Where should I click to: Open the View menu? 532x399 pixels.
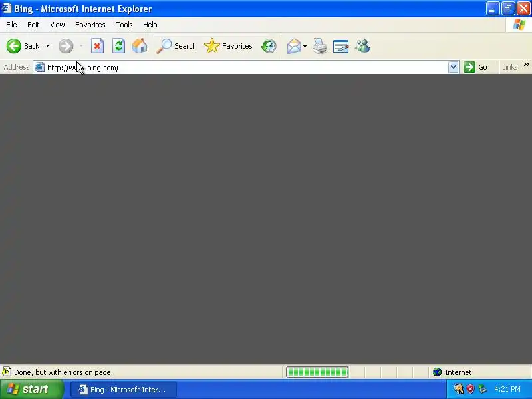(x=57, y=25)
